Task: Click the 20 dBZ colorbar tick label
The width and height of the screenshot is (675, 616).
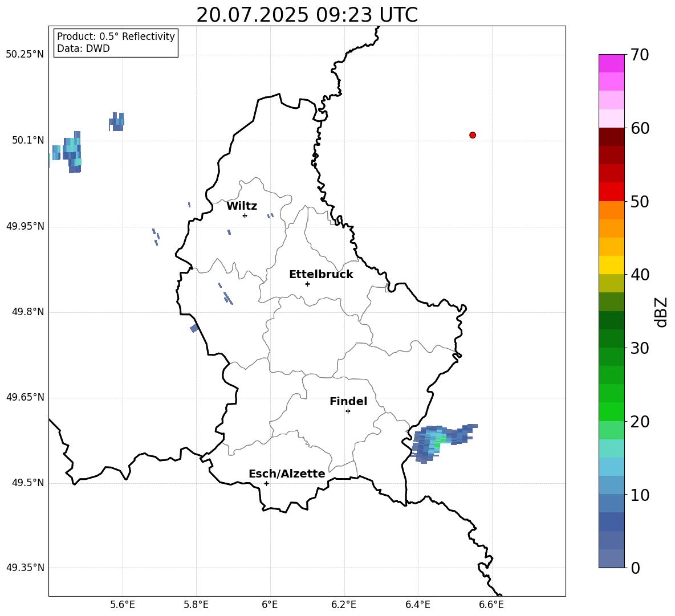Action: pos(640,422)
